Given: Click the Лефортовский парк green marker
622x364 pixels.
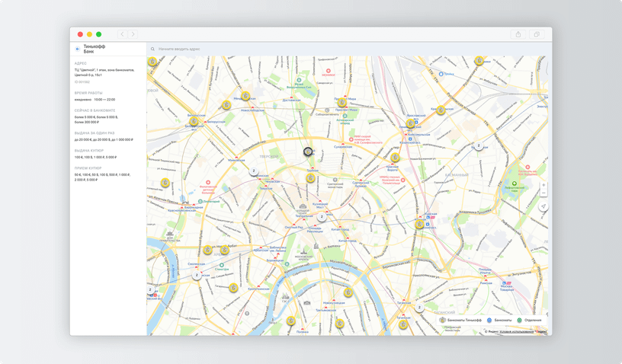Looking at the screenshot, I should [515, 184].
